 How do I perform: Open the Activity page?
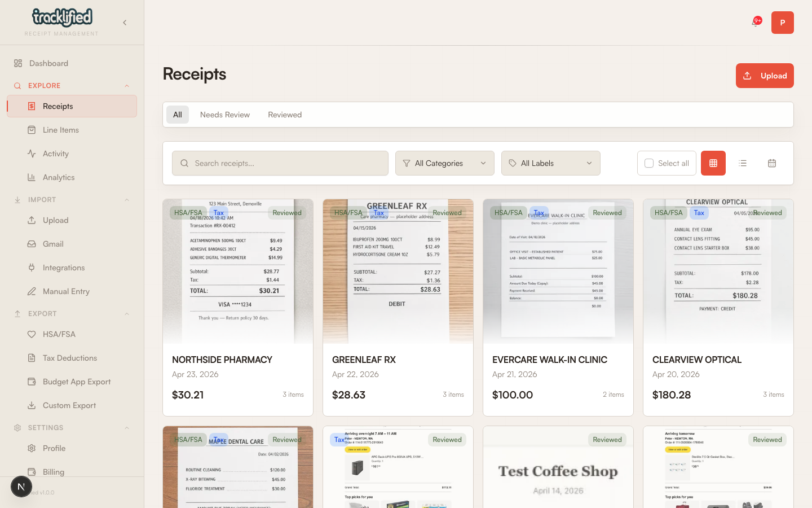[72, 154]
